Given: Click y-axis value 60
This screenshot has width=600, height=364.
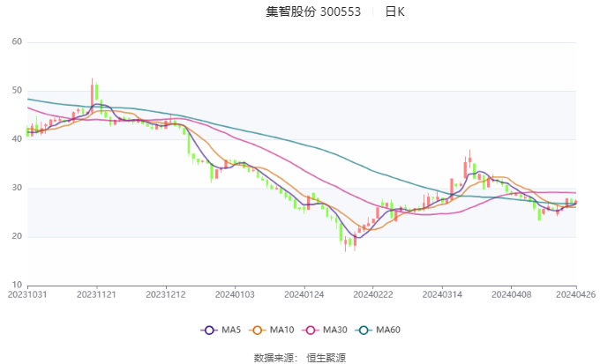Looking at the screenshot, I should [17, 41].
